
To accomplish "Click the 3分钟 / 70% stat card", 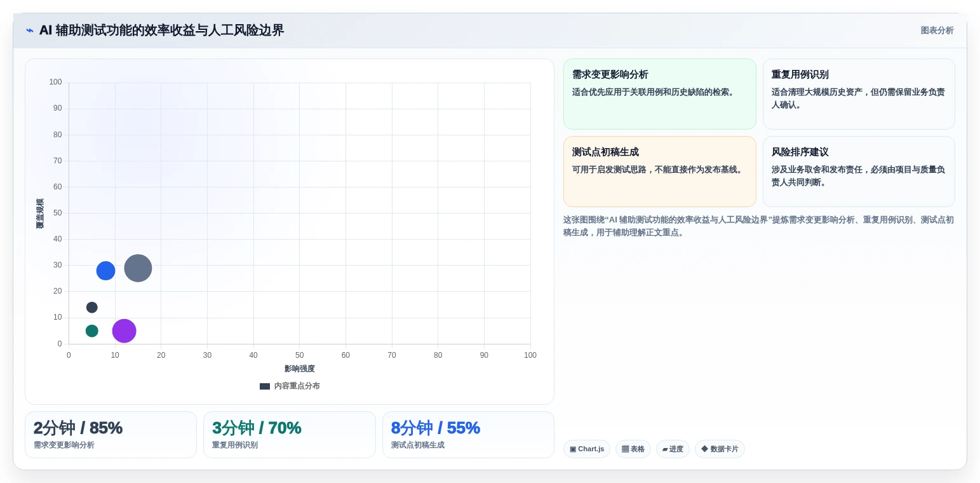I will [289, 435].
